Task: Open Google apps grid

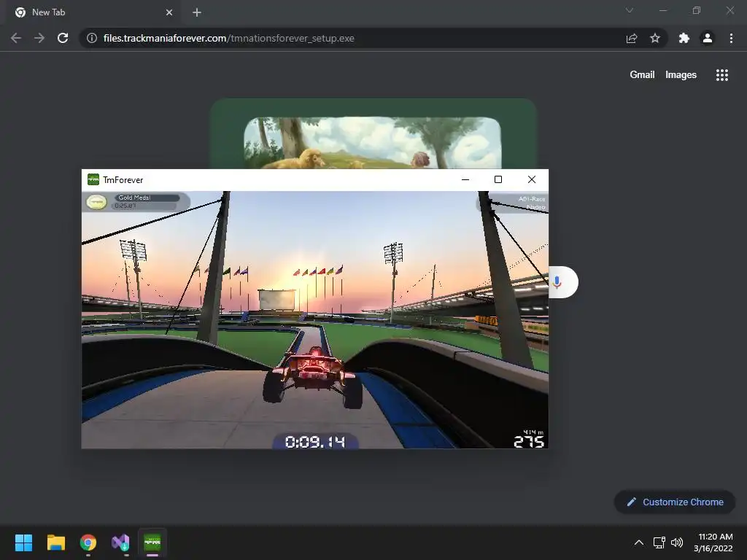Action: [722, 75]
